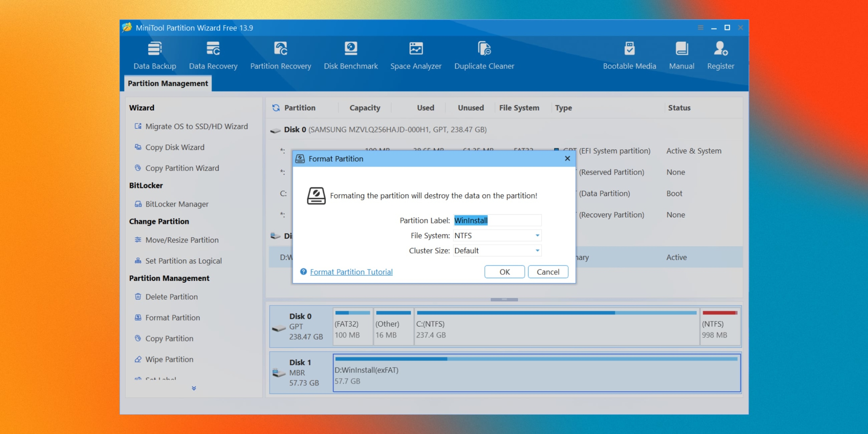The image size is (868, 434).
Task: Launch the Data Recovery tool
Action: click(213, 56)
